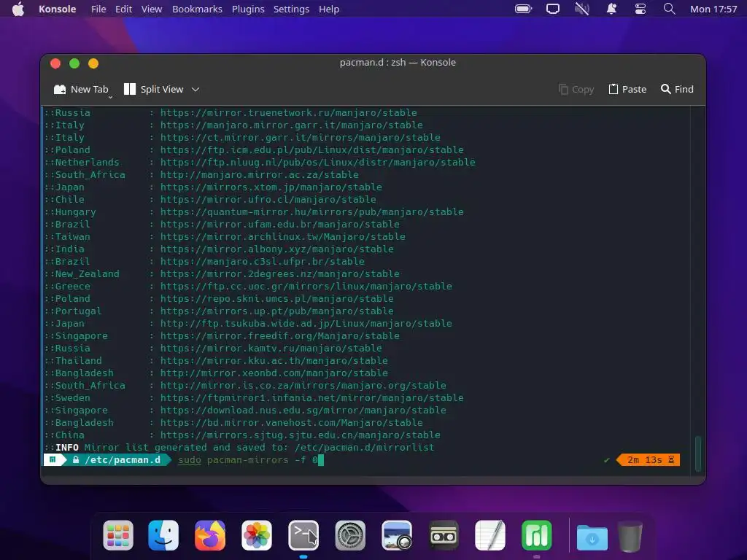Image resolution: width=747 pixels, height=560 pixels.
Task: Click the mirror.2degrees.nz URL
Action: coord(279,274)
